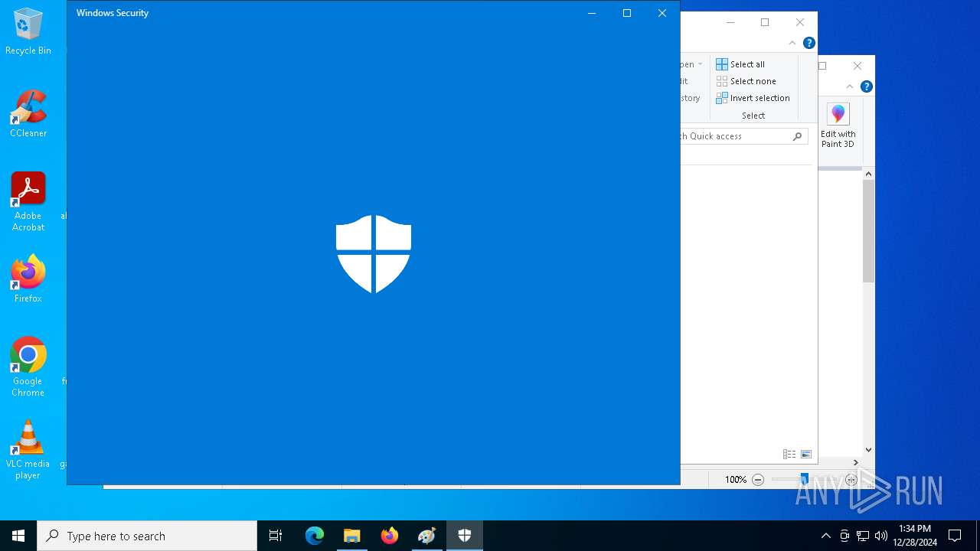This screenshot has height=551, width=980.
Task: Minimize the Windows Security window
Action: point(592,13)
